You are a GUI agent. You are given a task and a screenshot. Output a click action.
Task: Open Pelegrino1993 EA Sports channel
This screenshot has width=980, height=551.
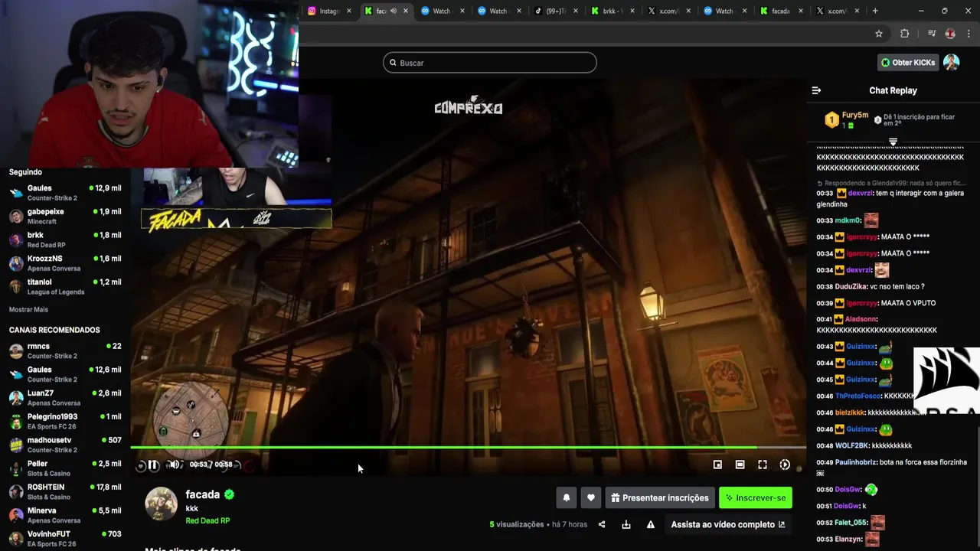pos(64,421)
